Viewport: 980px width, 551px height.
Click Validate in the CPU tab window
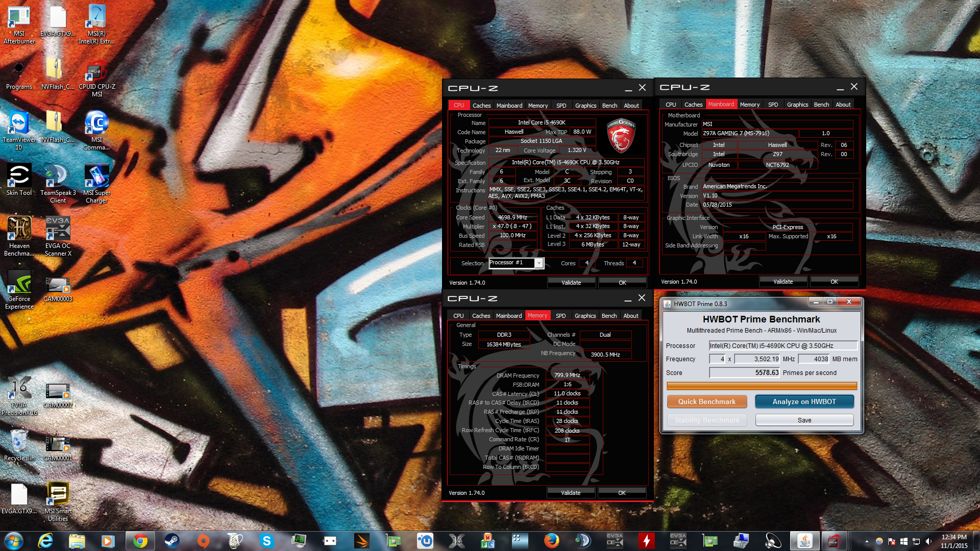pos(571,283)
